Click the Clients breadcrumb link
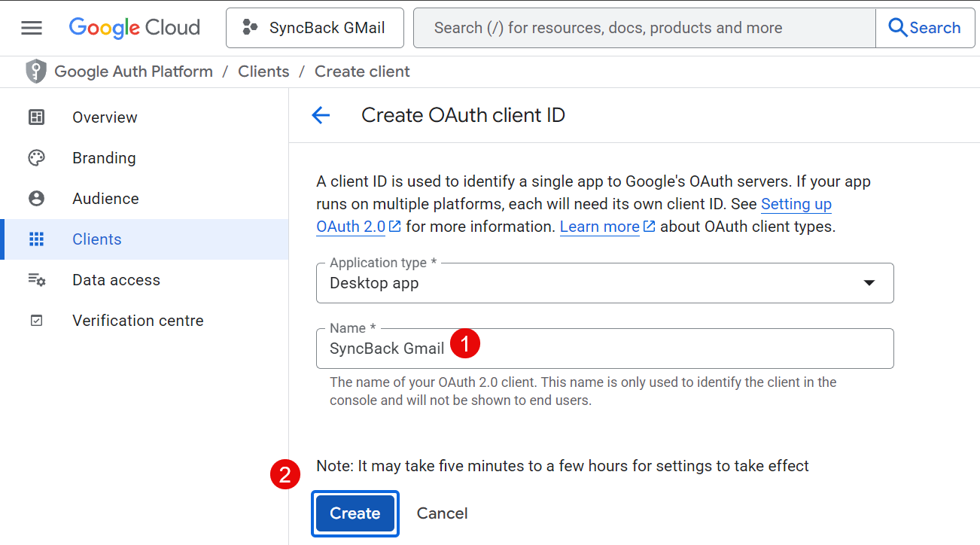 (263, 72)
